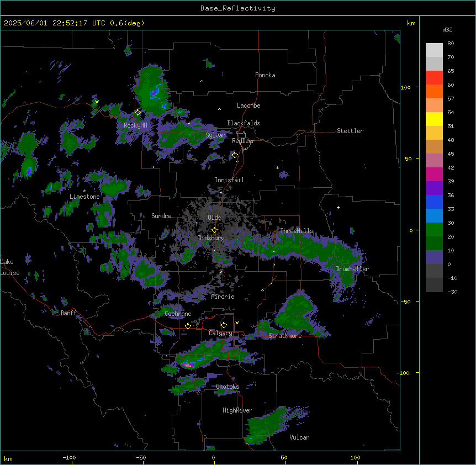Click the Innisfail city label
476x465 pixels.
229,180
